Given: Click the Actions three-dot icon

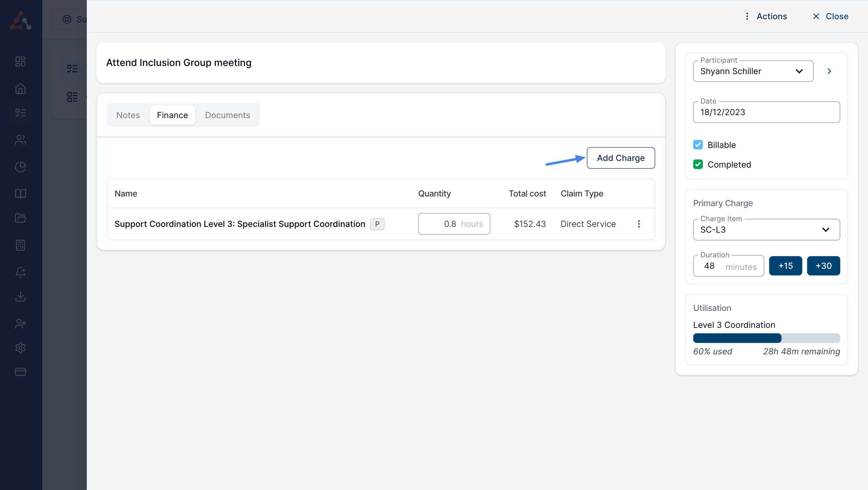Looking at the screenshot, I should click(747, 16).
